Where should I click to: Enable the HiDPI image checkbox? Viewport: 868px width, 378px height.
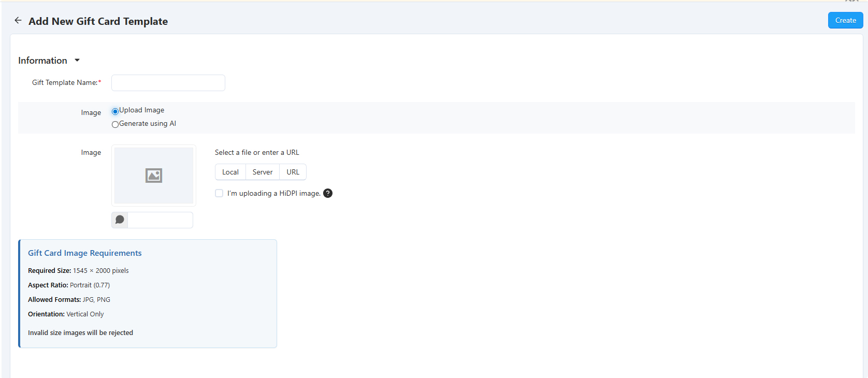click(x=219, y=193)
